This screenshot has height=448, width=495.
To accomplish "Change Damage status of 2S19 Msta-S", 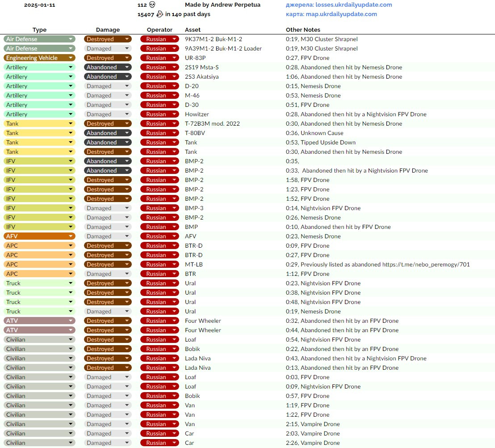I will pyautogui.click(x=108, y=68).
